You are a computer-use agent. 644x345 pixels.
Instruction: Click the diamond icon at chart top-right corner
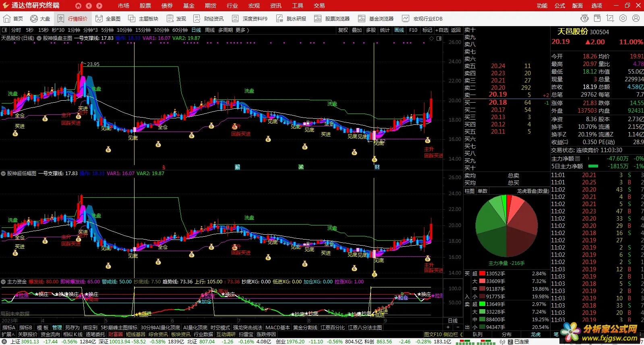(431, 38)
